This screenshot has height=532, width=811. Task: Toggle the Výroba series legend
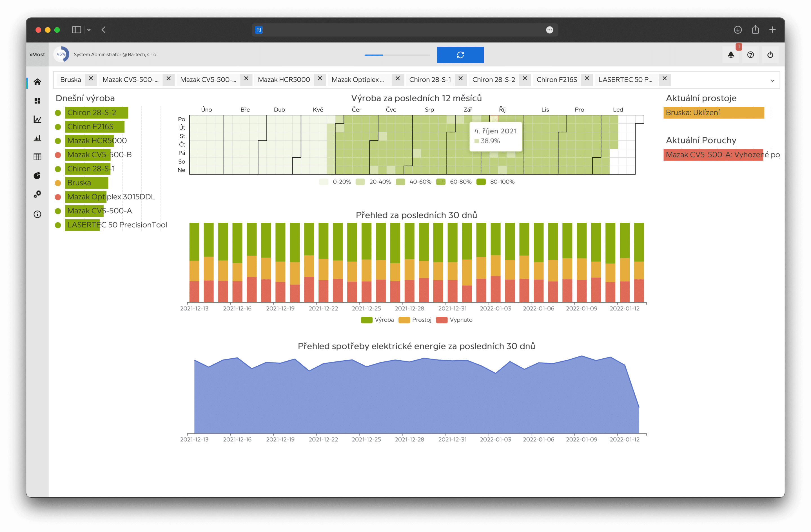[x=378, y=319]
